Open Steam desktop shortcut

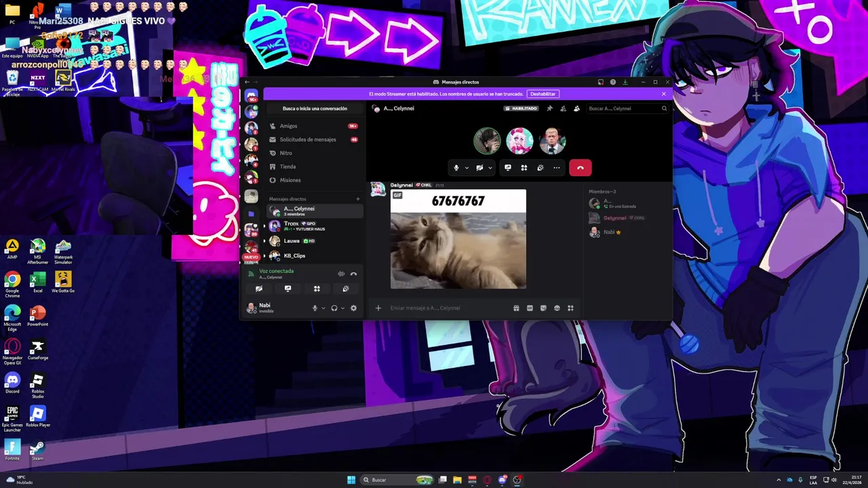37,451
